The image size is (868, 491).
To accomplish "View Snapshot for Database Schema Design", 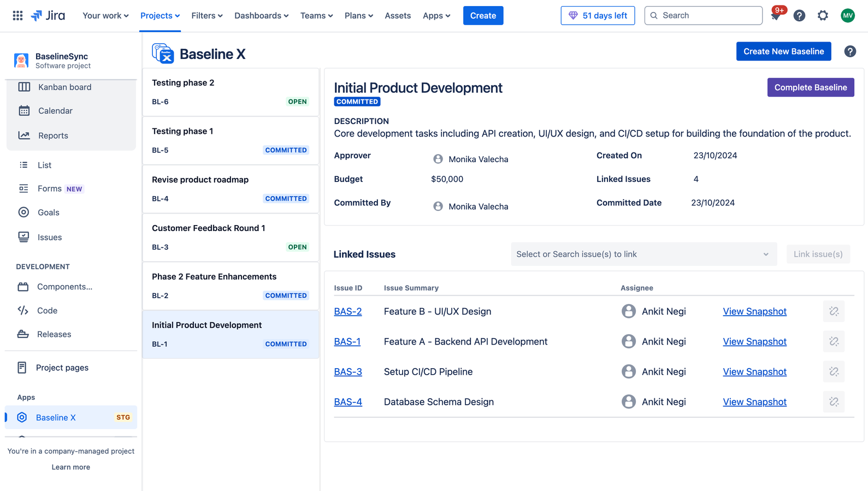I will (754, 401).
